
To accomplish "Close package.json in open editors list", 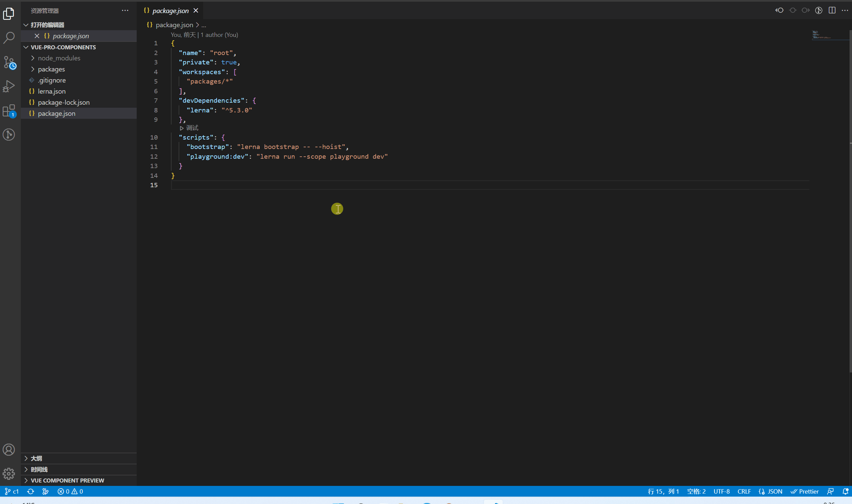I will click(x=37, y=36).
